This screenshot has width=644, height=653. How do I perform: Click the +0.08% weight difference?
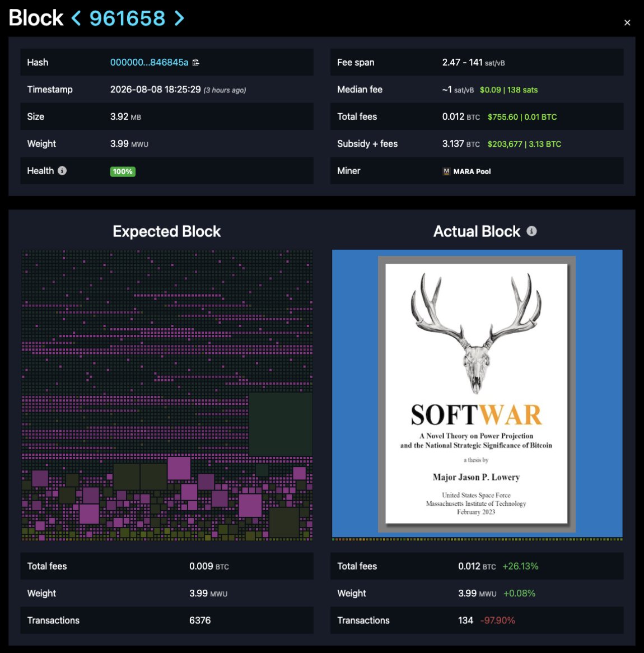[x=519, y=594]
